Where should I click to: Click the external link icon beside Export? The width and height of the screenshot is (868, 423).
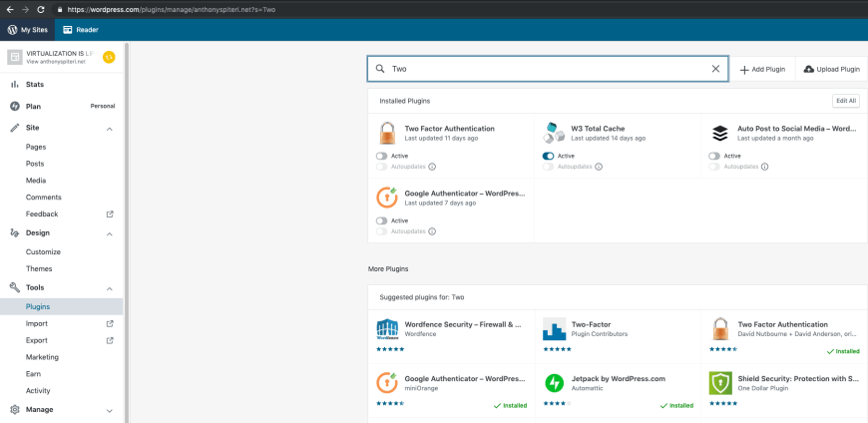point(110,340)
